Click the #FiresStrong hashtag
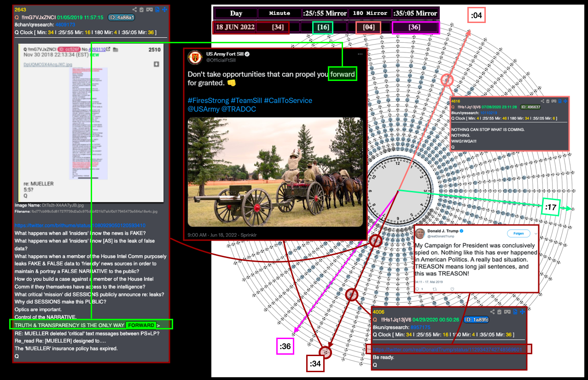The height and width of the screenshot is (380, 588). [208, 100]
